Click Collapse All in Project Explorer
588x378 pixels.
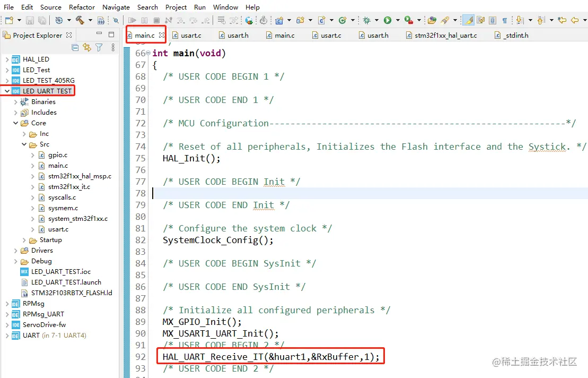point(75,47)
